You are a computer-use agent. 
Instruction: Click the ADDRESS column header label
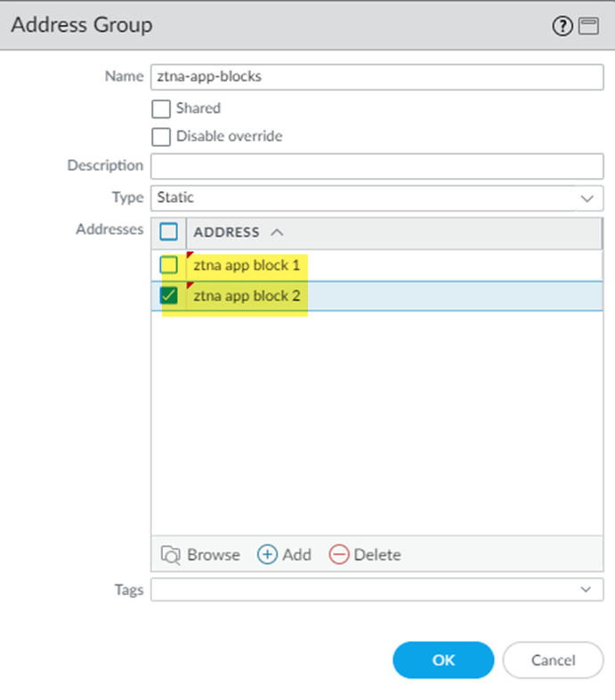227,232
